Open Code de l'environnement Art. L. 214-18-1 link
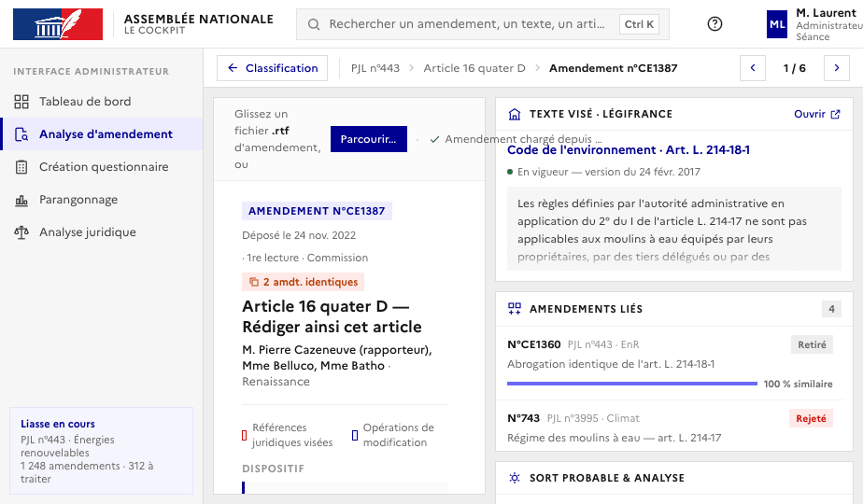 click(x=628, y=149)
